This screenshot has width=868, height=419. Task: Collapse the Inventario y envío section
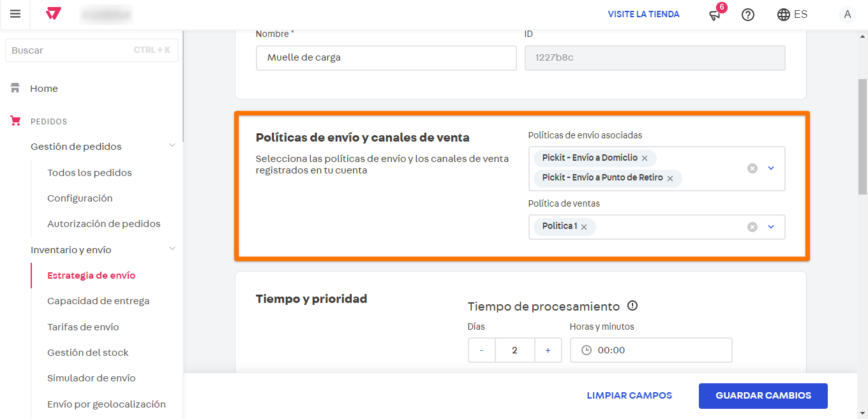click(172, 249)
